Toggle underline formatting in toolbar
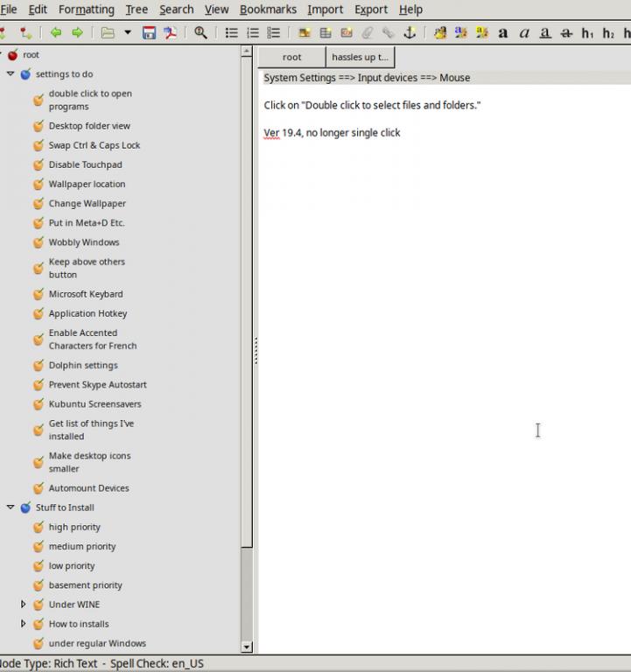The height and width of the screenshot is (672, 631). (545, 33)
